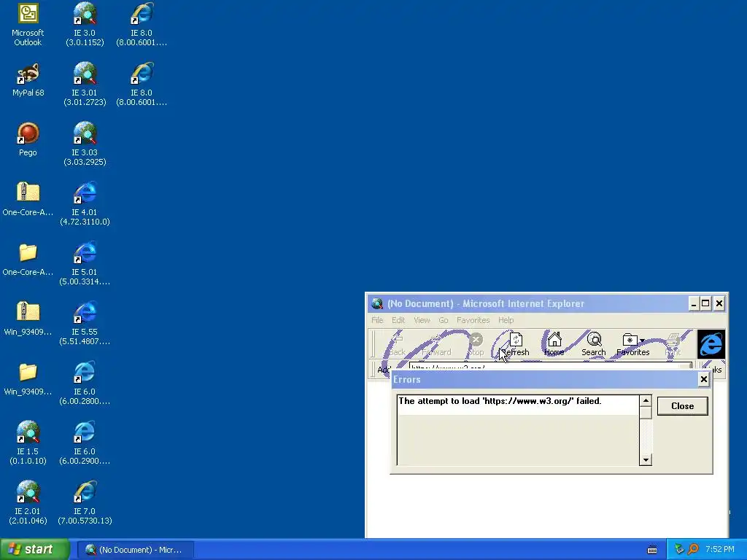The width and height of the screenshot is (747, 560).
Task: Select the Pego desktop icon
Action: (x=28, y=139)
